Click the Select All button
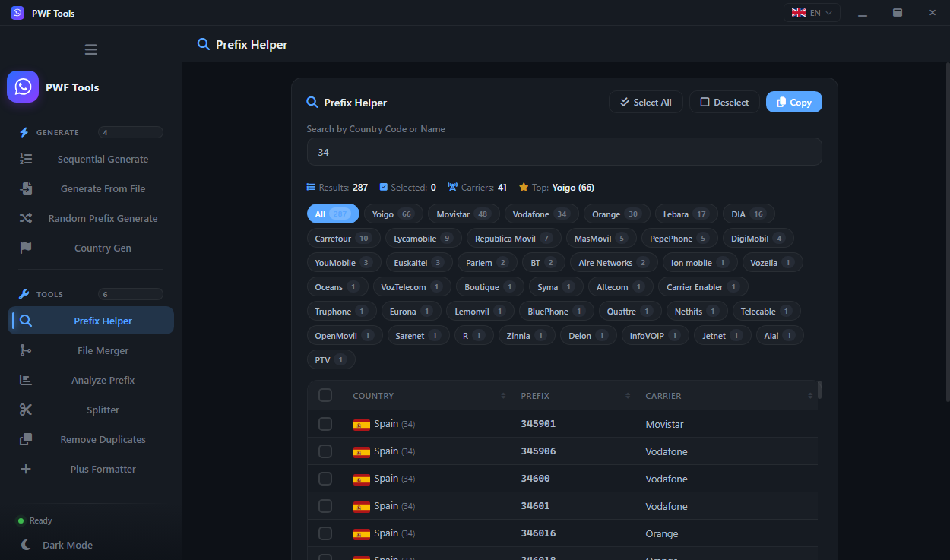 646,102
